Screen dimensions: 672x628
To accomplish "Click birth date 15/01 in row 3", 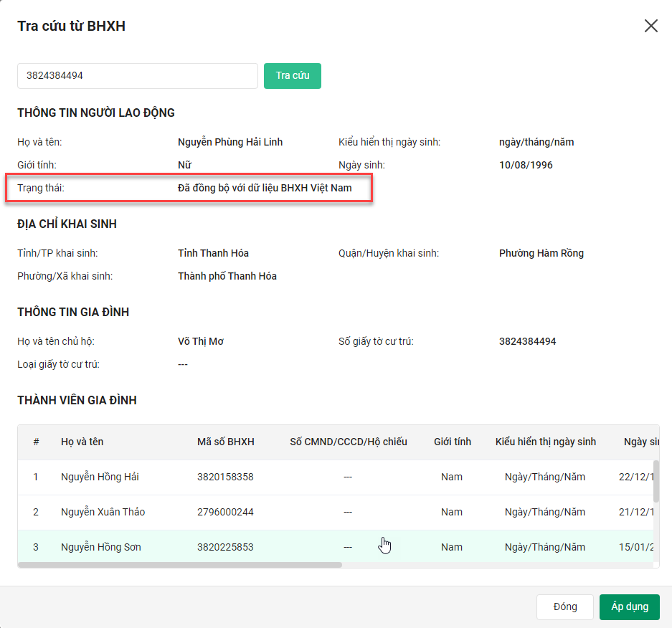I will [636, 547].
